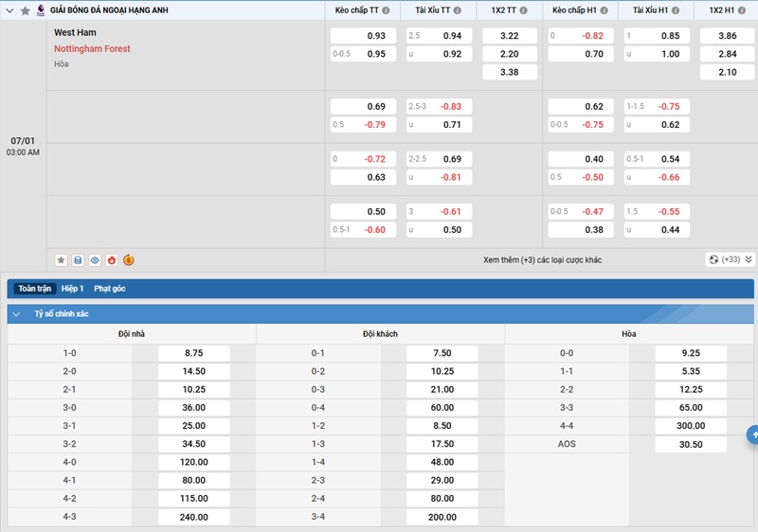
Task: Click the orange coin cashout icon
Action: [129, 260]
